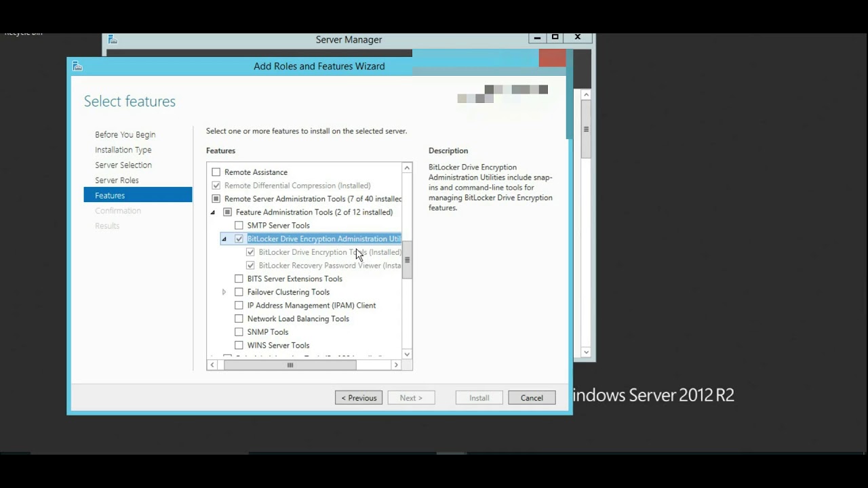The width and height of the screenshot is (868, 488).
Task: Check the BITS Server Extensions Tools checkbox
Action: click(x=239, y=279)
